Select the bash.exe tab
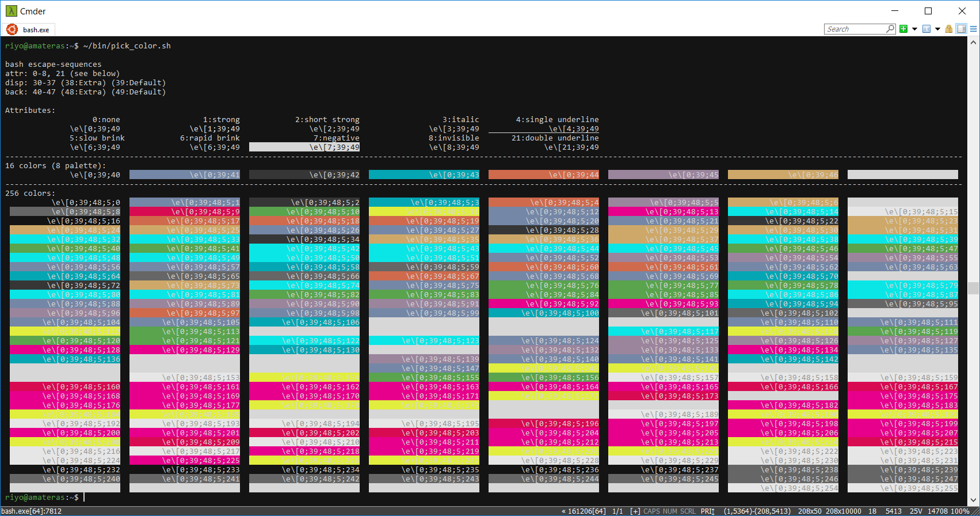 click(x=36, y=30)
